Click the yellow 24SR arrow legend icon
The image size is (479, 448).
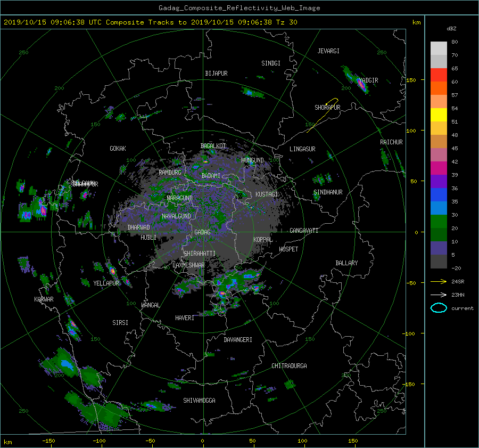coord(439,281)
